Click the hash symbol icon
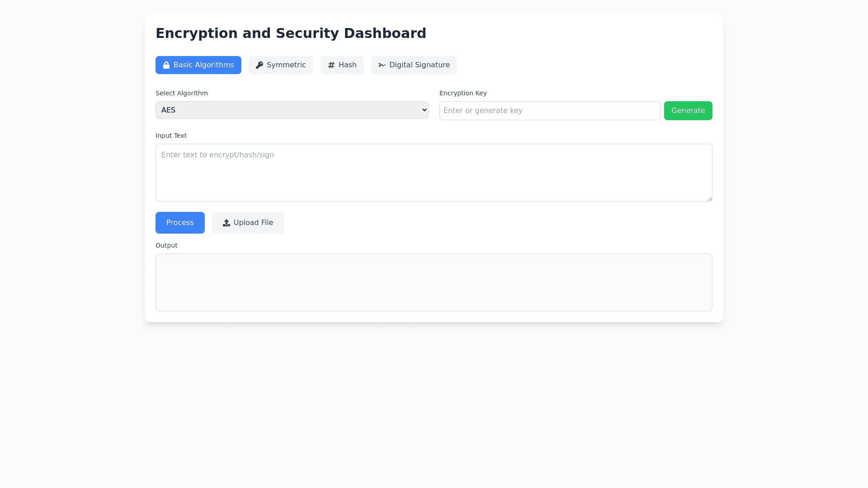The image size is (868, 488). (x=331, y=65)
